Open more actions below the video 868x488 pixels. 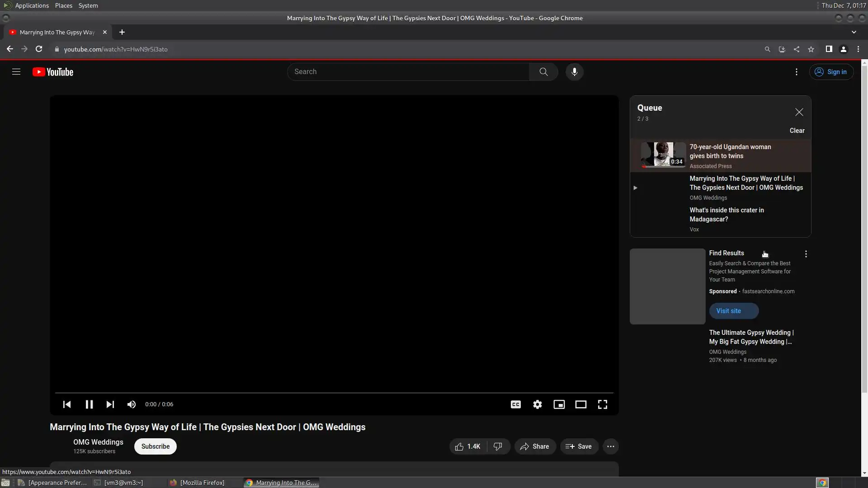[x=610, y=446]
